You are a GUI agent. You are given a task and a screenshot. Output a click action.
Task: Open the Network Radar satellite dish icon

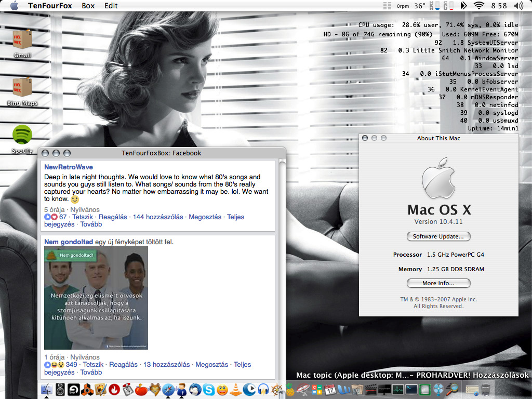tap(303, 390)
